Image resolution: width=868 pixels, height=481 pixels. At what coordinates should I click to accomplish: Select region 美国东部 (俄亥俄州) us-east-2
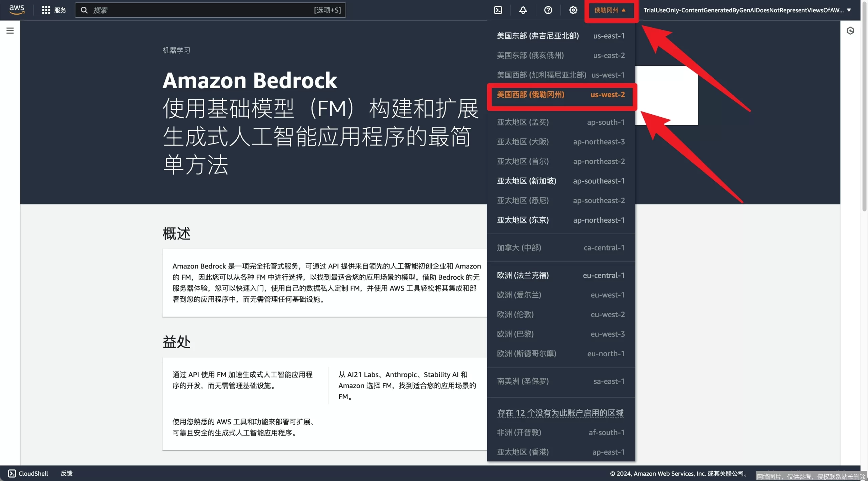561,55
